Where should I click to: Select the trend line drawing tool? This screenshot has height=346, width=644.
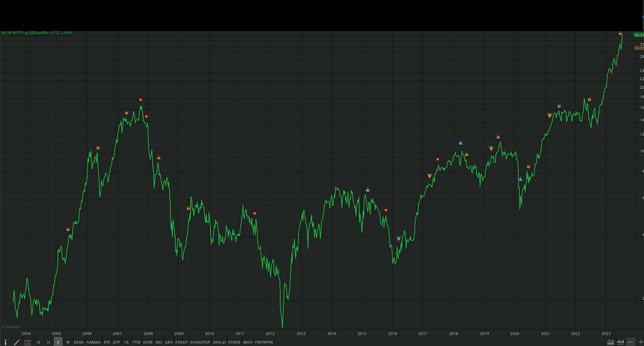pos(17,342)
